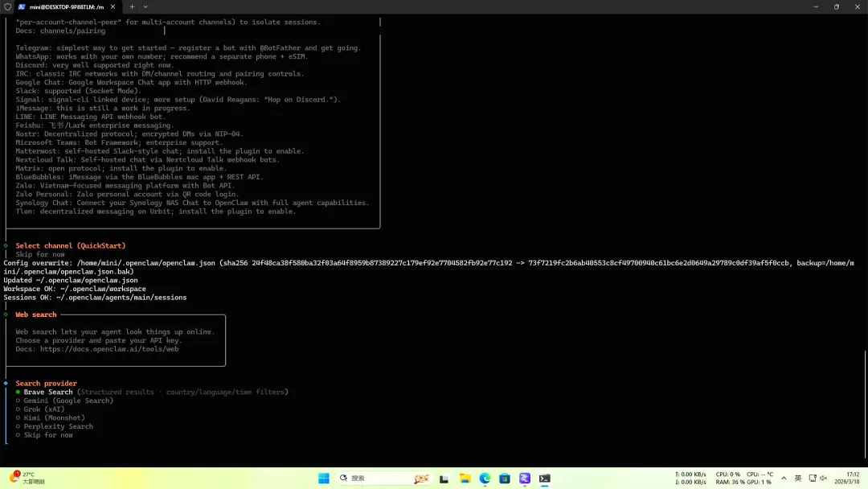Choose the Grok (xAI) search provider
The width and height of the screenshot is (868, 489).
[x=40, y=409]
